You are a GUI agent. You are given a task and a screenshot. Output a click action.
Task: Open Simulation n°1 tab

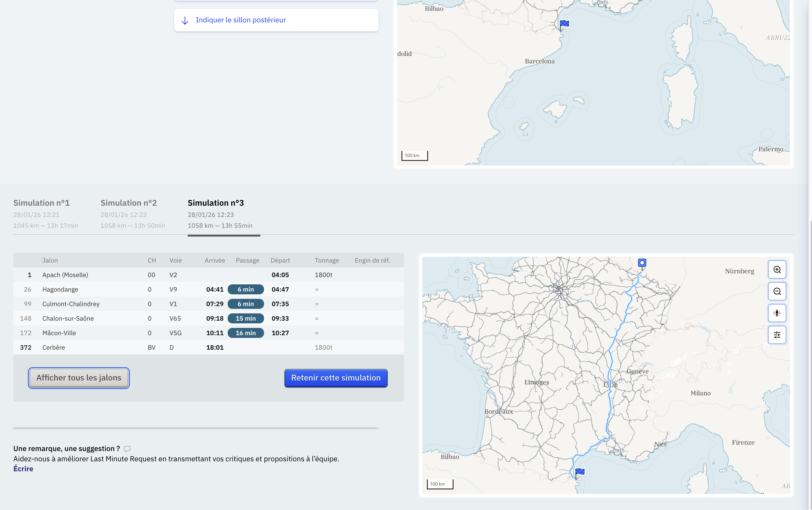click(45, 214)
